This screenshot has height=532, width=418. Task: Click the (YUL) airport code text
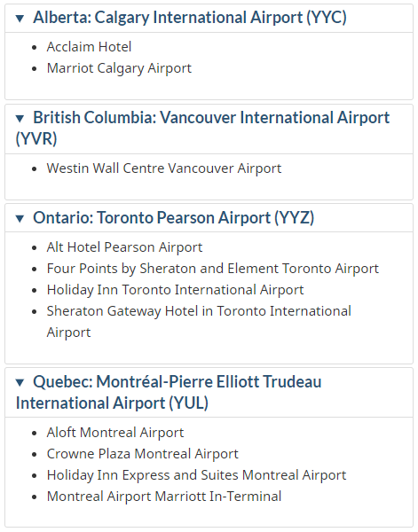pos(189,403)
